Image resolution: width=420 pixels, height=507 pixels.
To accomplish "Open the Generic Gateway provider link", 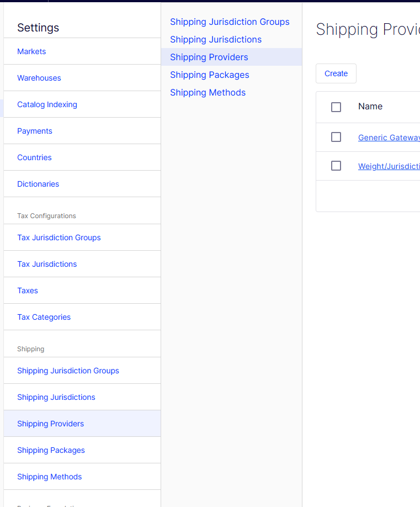I will pyautogui.click(x=389, y=138).
